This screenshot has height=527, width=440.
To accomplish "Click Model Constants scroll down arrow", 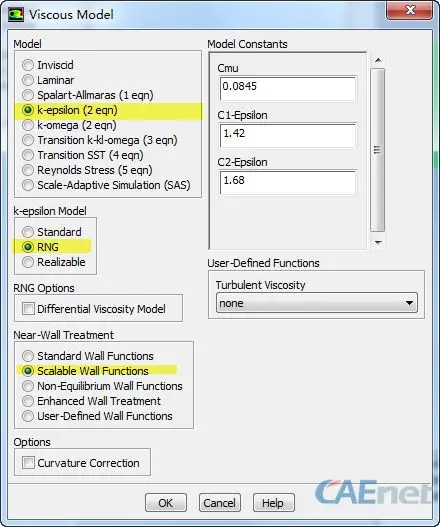I will 378,242.
